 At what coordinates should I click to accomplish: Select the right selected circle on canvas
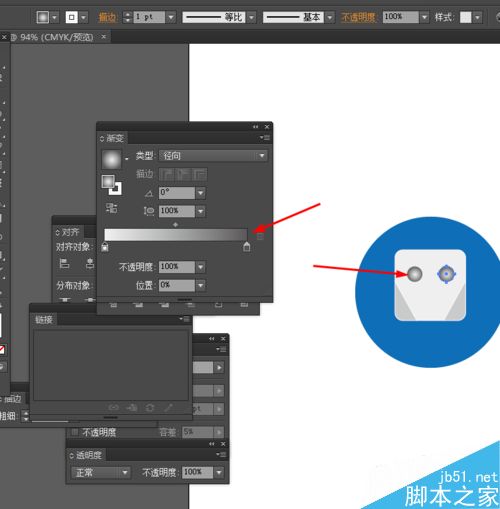coord(446,274)
